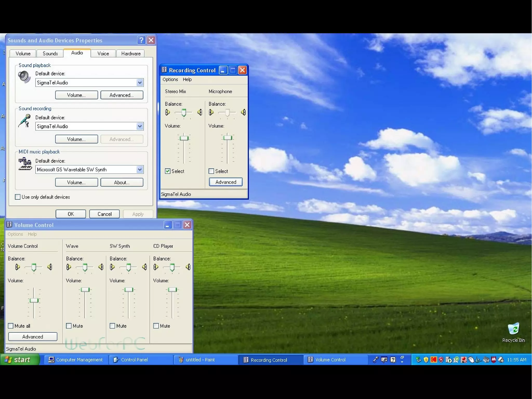The width and height of the screenshot is (532, 399).
Task: Click the sound playback speaker icon
Action: [x=24, y=77]
